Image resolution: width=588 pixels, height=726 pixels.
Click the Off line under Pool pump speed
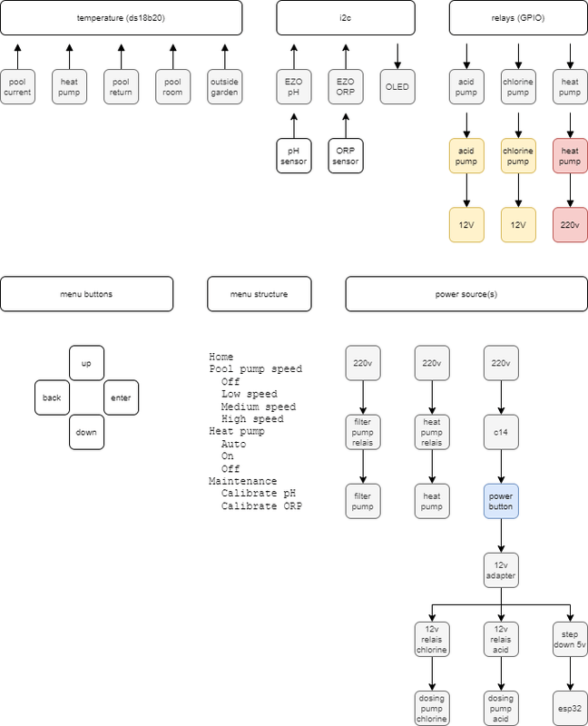pos(230,381)
